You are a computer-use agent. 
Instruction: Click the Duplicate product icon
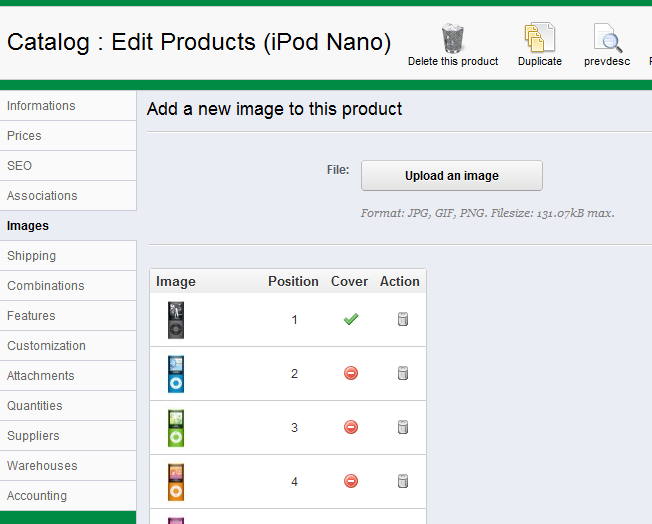tap(539, 39)
